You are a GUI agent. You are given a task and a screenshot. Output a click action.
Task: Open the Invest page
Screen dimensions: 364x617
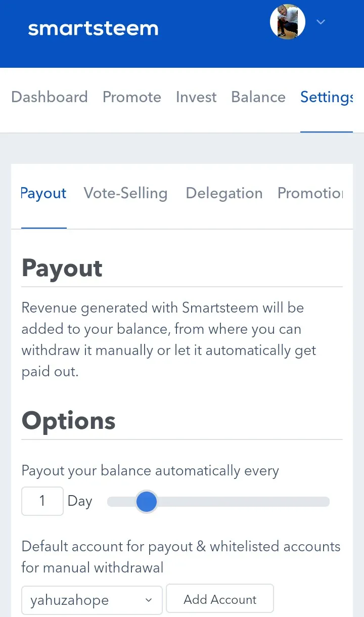pos(196,97)
